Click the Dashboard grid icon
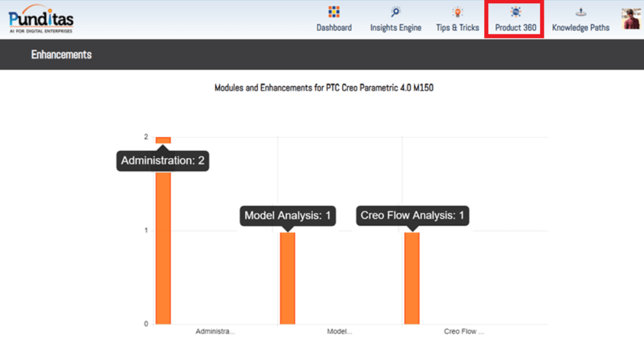 tap(334, 12)
